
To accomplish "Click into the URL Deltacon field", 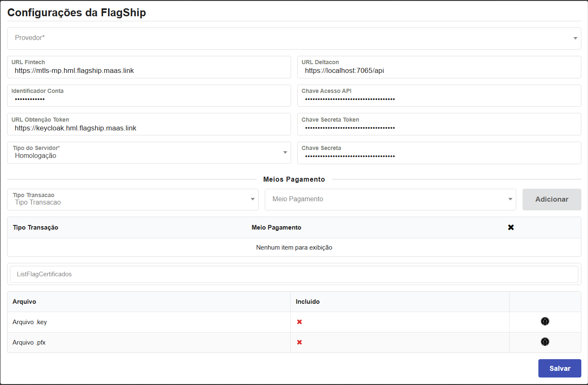I will point(439,71).
